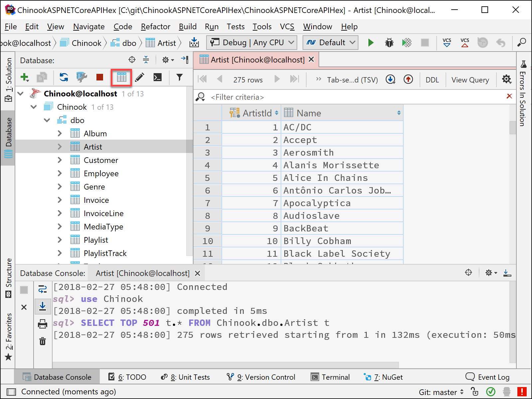Run with coverage icon
This screenshot has height=399, width=532.
click(407, 43)
